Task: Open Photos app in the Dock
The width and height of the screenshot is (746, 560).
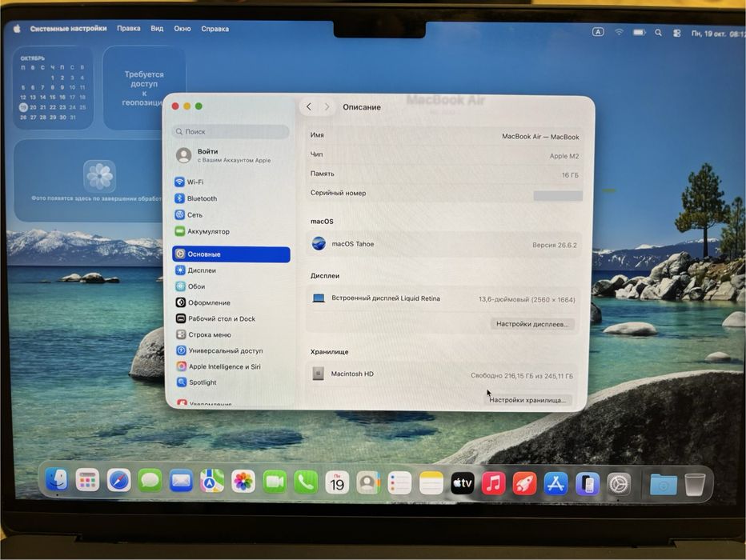Action: [x=243, y=482]
